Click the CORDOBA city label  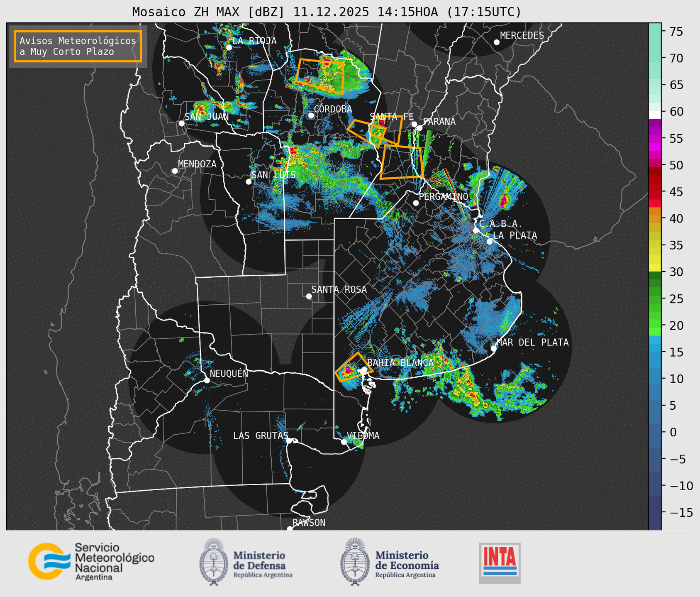tap(333, 109)
